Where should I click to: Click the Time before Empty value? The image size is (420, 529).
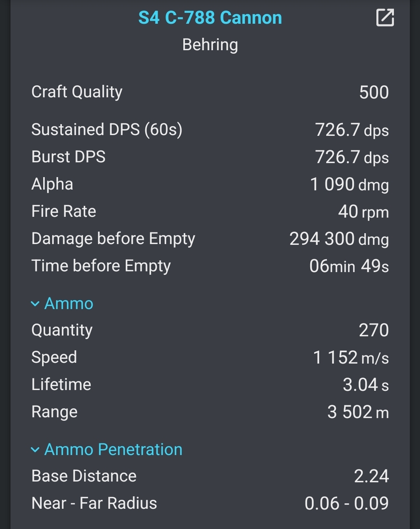pos(349,266)
